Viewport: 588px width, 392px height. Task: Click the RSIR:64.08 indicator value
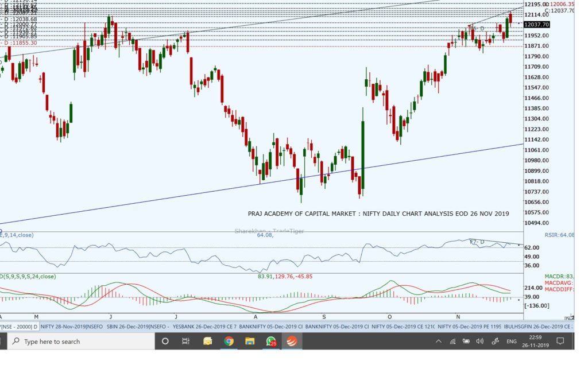pyautogui.click(x=559, y=235)
